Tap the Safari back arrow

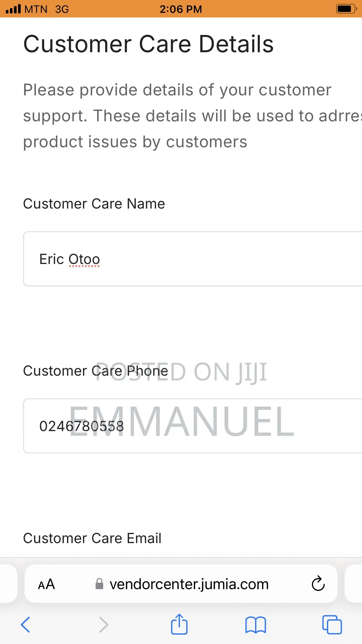[25, 625]
